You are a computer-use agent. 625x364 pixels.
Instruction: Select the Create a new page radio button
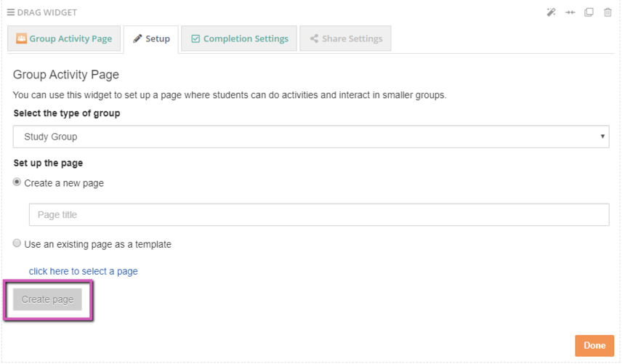pos(17,182)
